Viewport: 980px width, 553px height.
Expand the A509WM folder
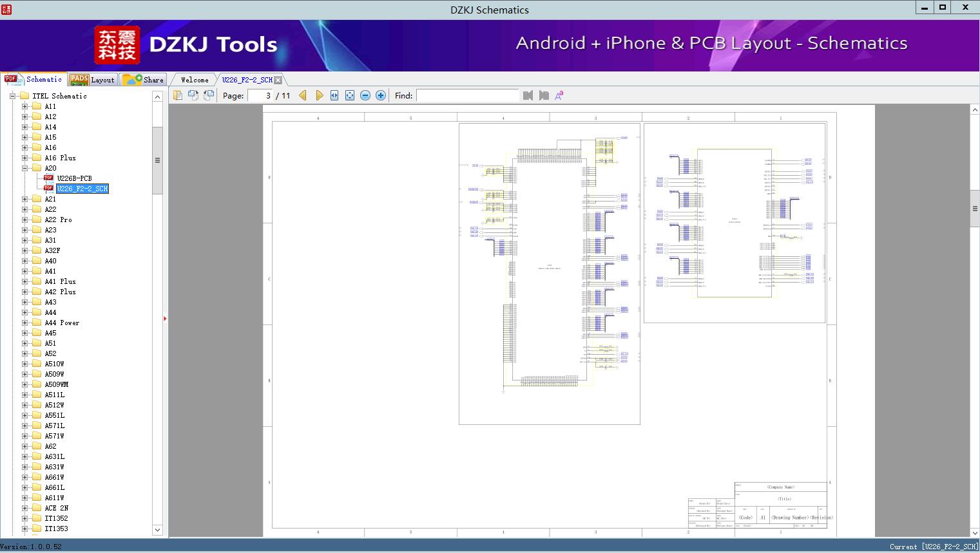coord(24,384)
